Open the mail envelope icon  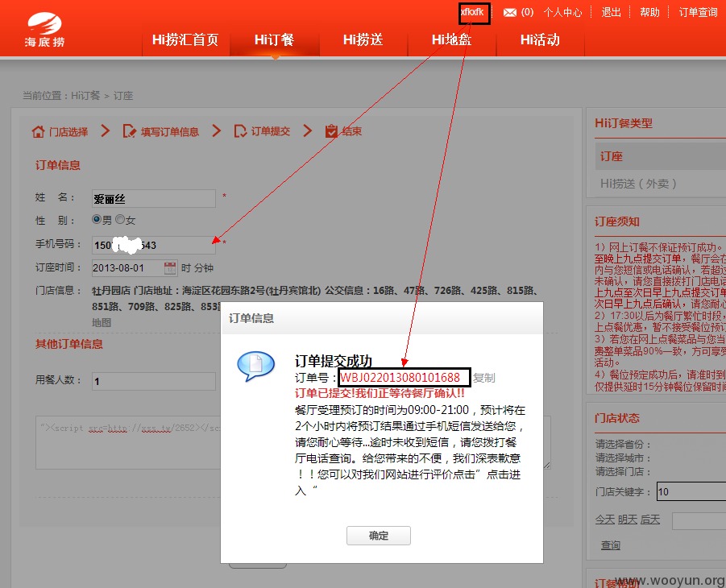[x=510, y=13]
